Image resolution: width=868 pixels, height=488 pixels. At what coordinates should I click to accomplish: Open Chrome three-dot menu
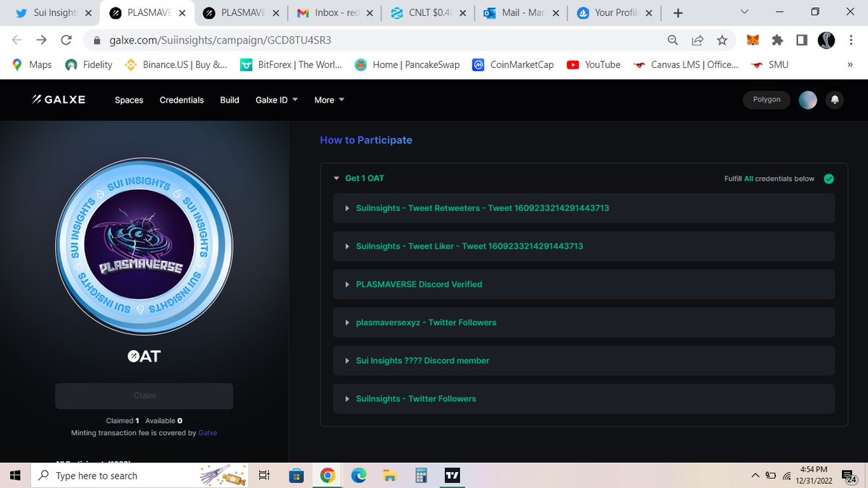(x=851, y=40)
